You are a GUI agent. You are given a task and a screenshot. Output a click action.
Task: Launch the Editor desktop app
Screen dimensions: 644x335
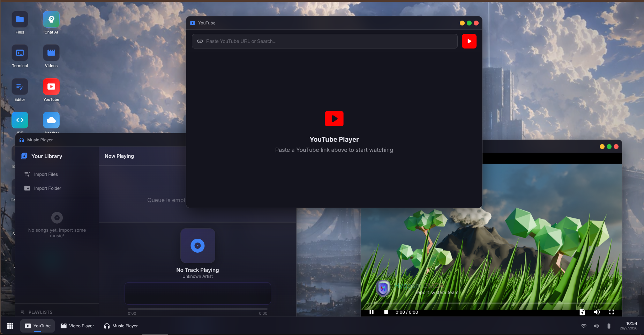coord(20,87)
